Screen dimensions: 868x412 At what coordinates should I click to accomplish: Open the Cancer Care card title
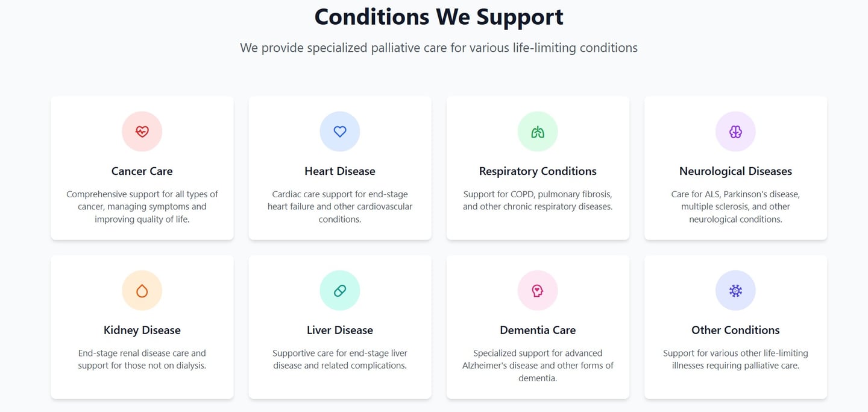[142, 171]
